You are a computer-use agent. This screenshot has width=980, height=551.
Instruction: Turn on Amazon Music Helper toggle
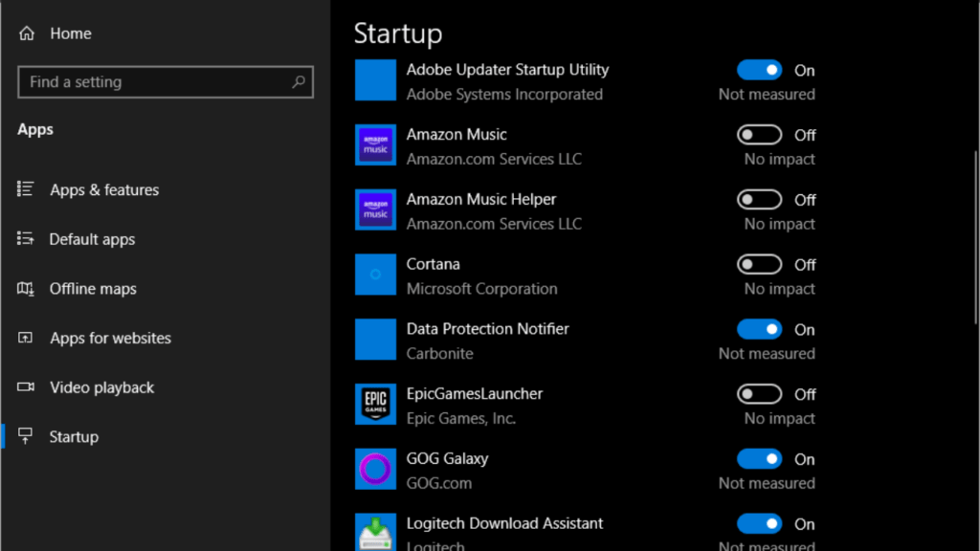(759, 200)
